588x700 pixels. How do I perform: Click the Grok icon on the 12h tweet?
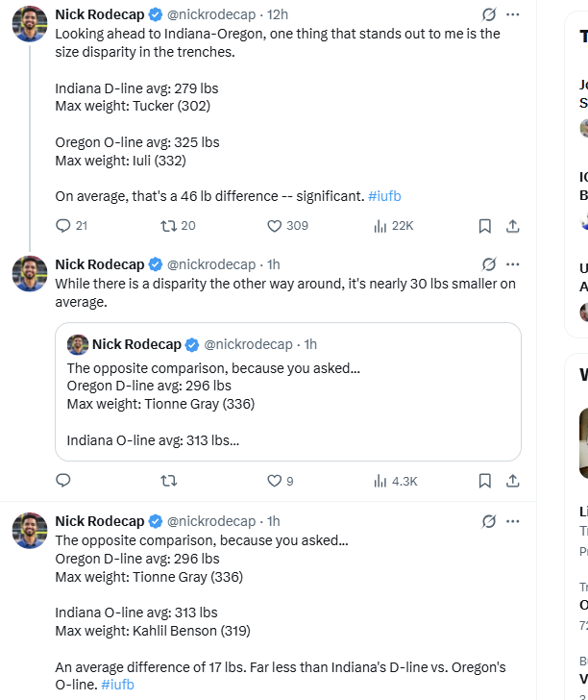[x=488, y=14]
